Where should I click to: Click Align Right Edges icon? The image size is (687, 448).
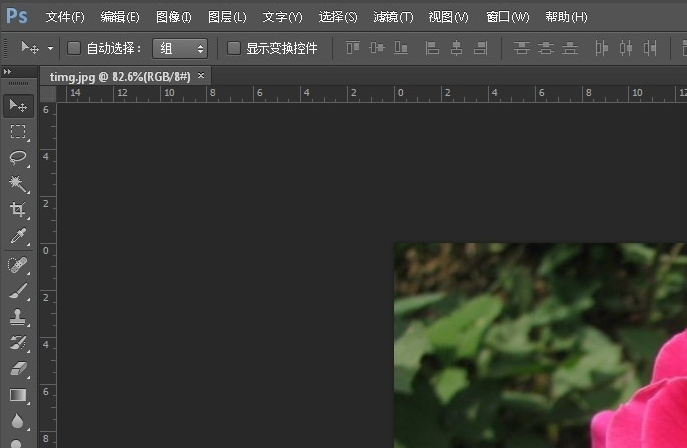pyautogui.click(x=481, y=48)
